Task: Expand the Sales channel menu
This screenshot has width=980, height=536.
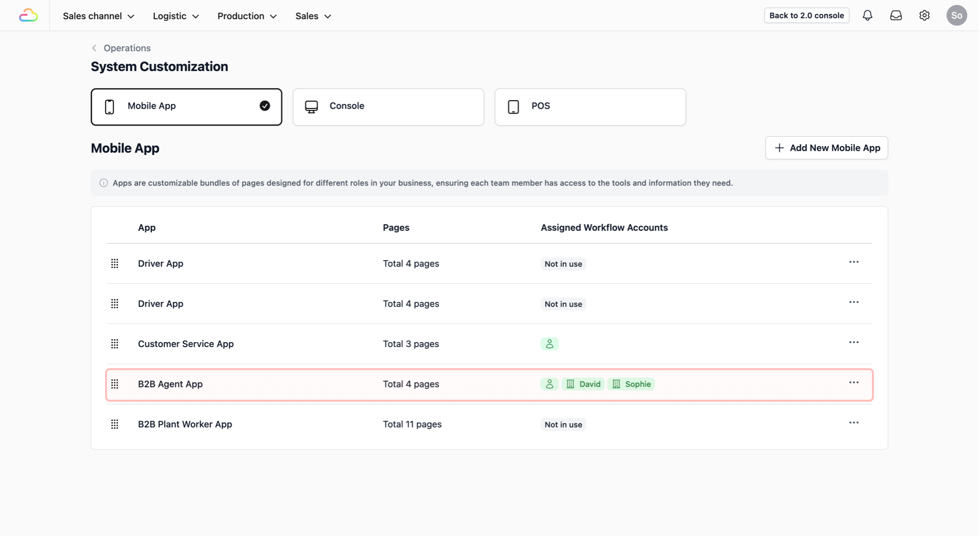Action: coord(98,16)
